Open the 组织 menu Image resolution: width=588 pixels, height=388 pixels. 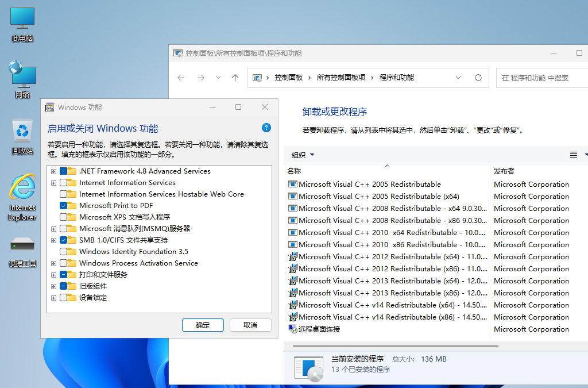click(x=303, y=155)
